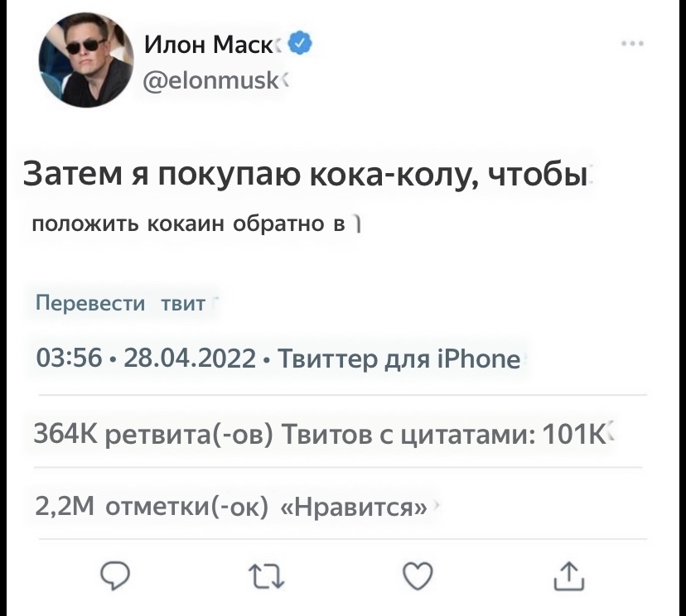Click the @elonmusk handle
The image size is (686, 616).
coord(210,80)
